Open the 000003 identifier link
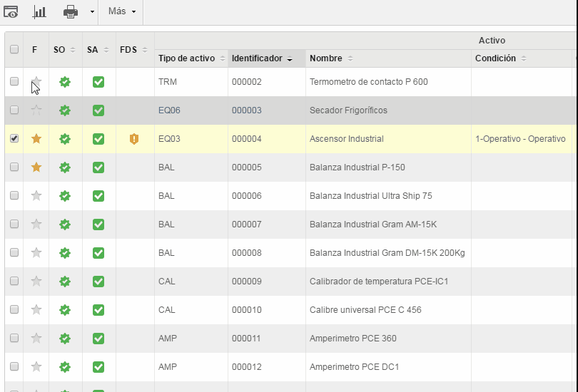 [x=247, y=110]
